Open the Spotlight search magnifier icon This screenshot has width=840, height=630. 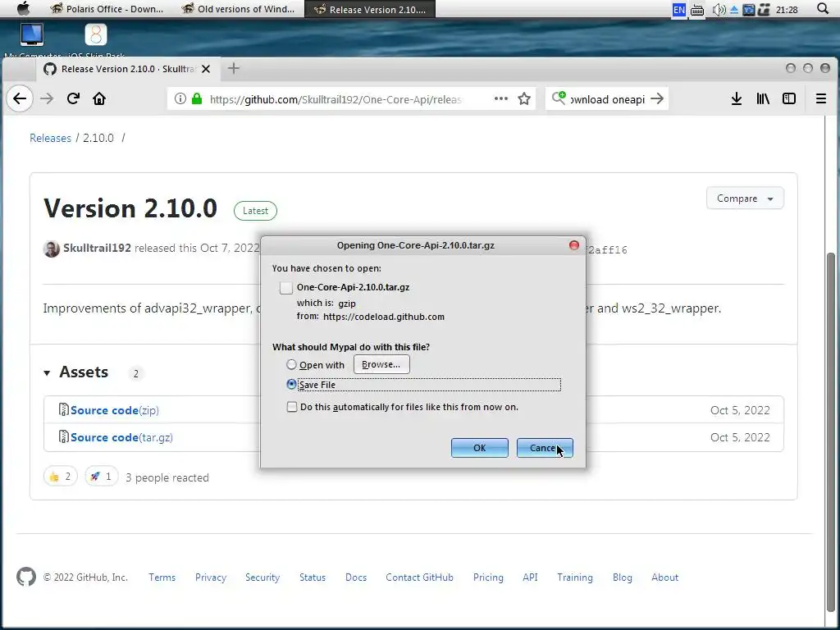[823, 8]
